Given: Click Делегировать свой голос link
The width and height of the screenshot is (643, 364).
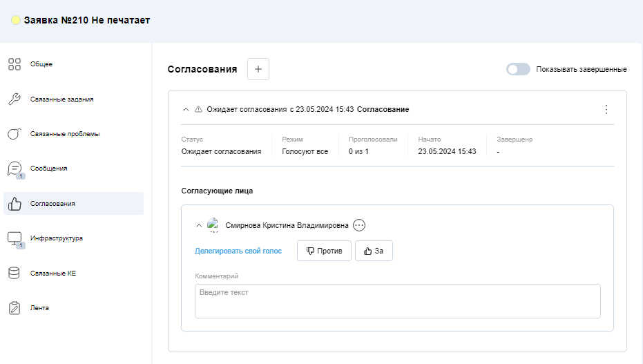Looking at the screenshot, I should point(238,251).
